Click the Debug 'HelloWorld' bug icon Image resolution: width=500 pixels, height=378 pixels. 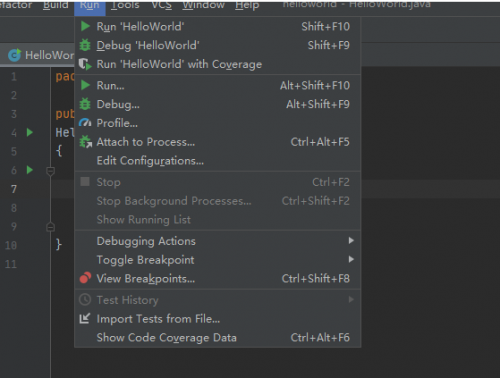coord(85,45)
